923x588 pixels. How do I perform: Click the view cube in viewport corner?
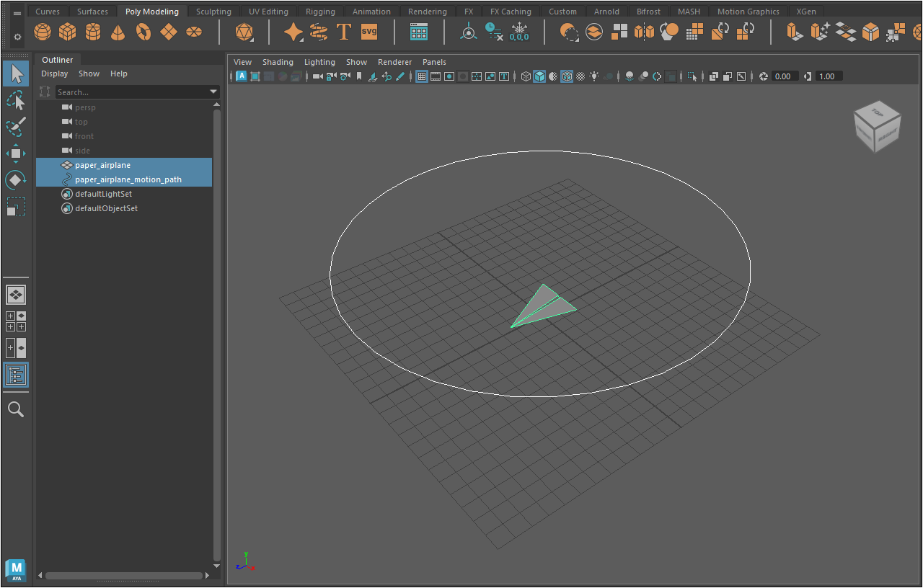(x=877, y=127)
